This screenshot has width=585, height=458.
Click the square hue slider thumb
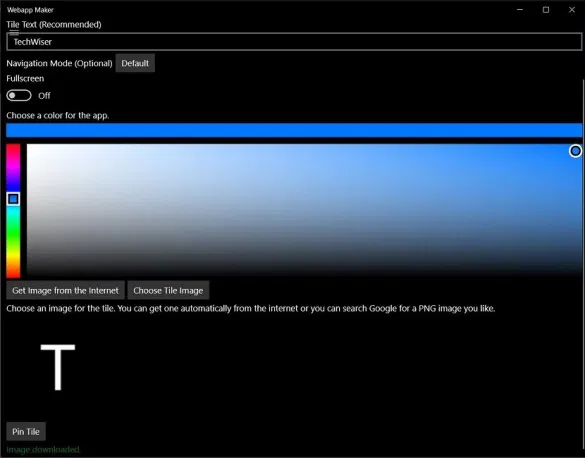coord(13,199)
